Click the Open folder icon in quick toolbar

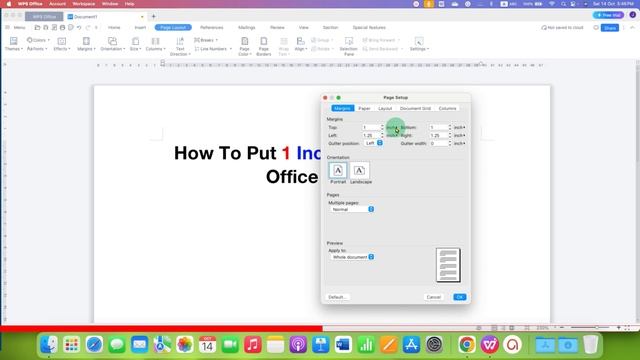pyautogui.click(x=37, y=27)
